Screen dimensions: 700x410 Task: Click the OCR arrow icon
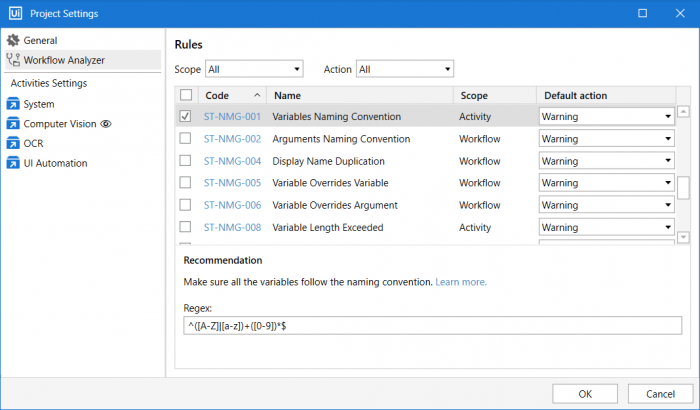click(13, 144)
